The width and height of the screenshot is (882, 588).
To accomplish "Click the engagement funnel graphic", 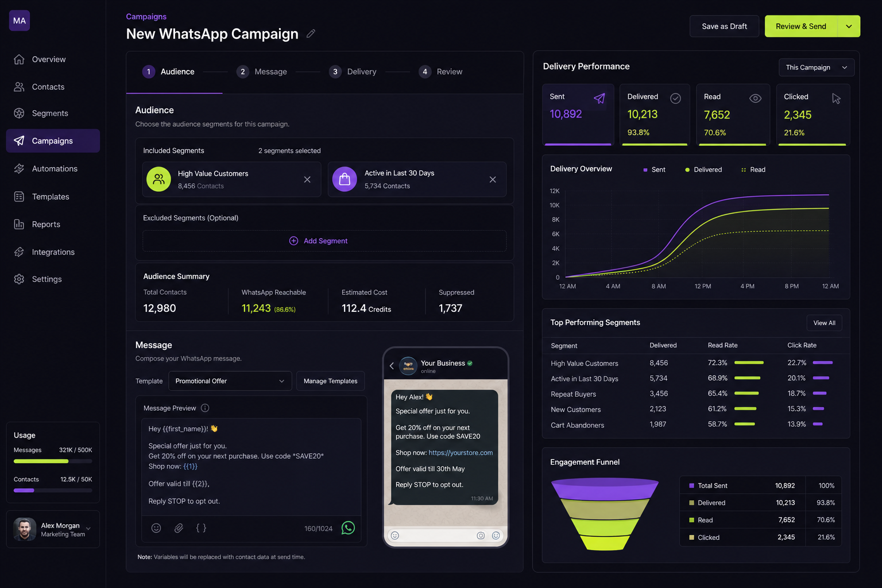I will click(605, 514).
